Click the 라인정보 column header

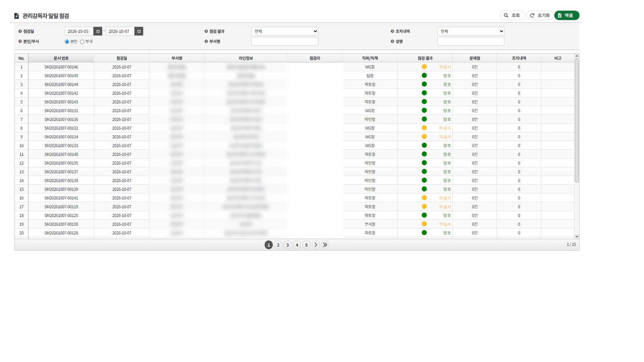tap(246, 58)
